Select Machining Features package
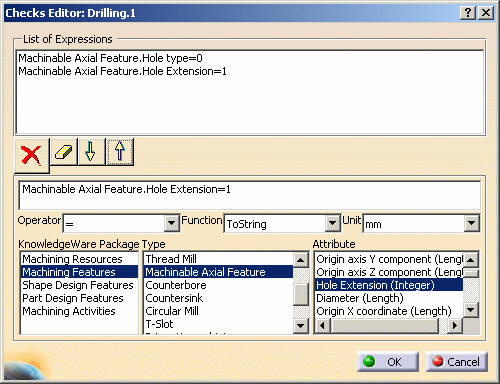500x384 pixels. [79, 272]
